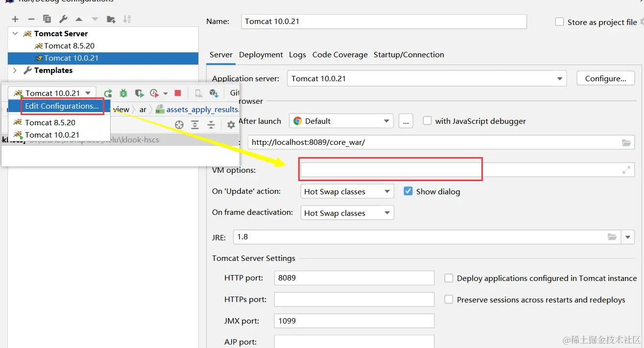
Task: Open the edit templates wrench icon
Action: [x=63, y=19]
